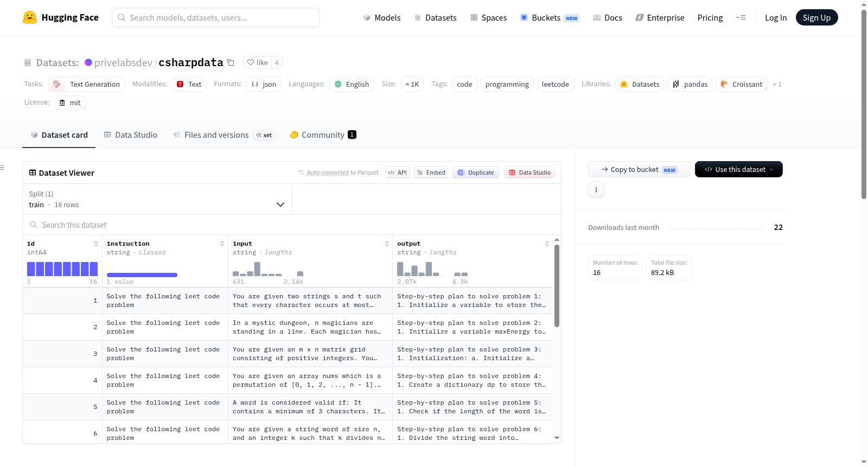
Task: Open Buckets in the top navigation
Action: [x=550, y=17]
